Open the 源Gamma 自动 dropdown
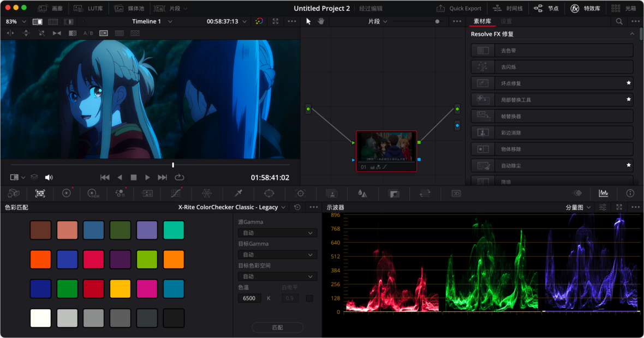Screen dimensions: 644x338 coord(277,233)
